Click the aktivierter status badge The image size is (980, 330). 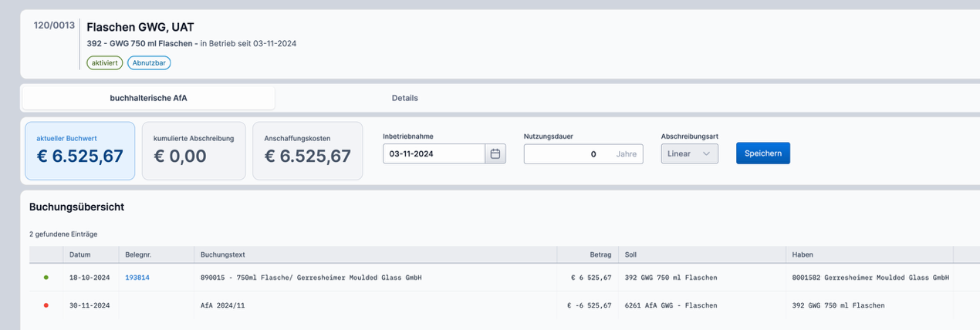104,63
